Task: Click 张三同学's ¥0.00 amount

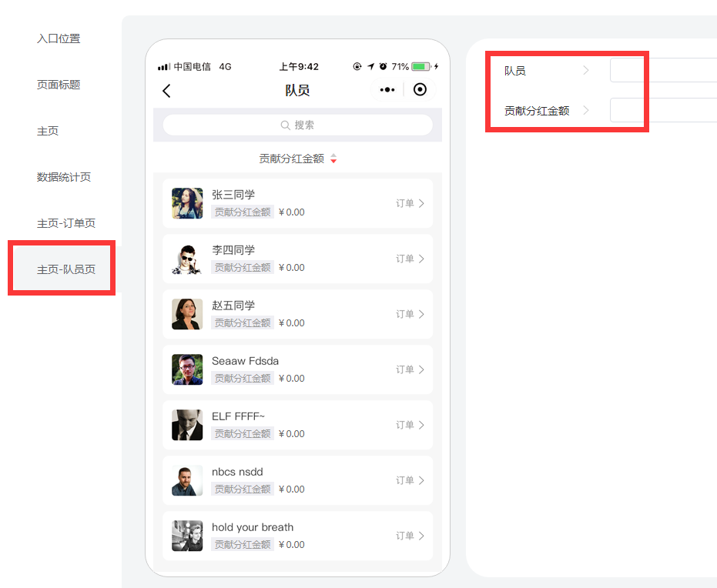Action: [291, 212]
